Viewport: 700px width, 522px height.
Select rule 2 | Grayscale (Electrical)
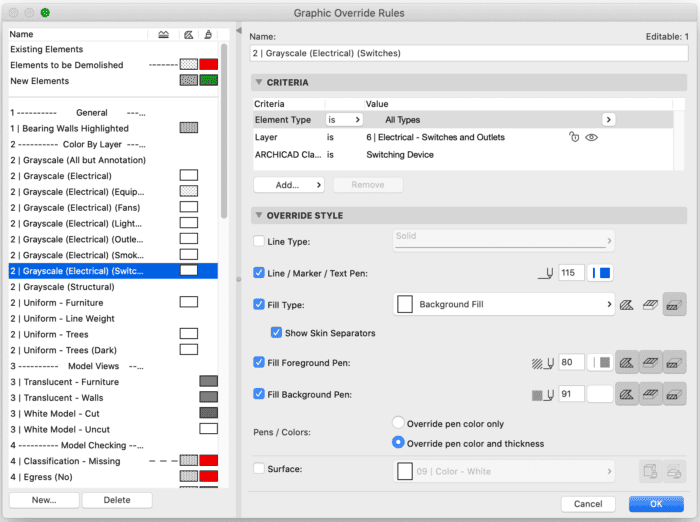(113, 176)
